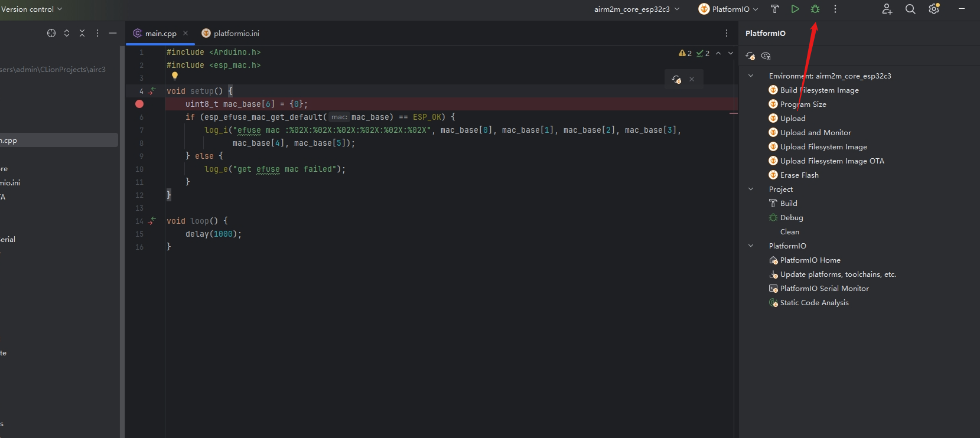Select Program Size task

click(x=797, y=104)
